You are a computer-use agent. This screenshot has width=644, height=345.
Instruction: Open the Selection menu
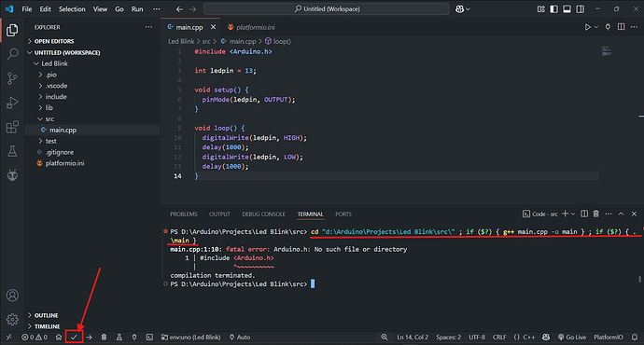coord(72,9)
